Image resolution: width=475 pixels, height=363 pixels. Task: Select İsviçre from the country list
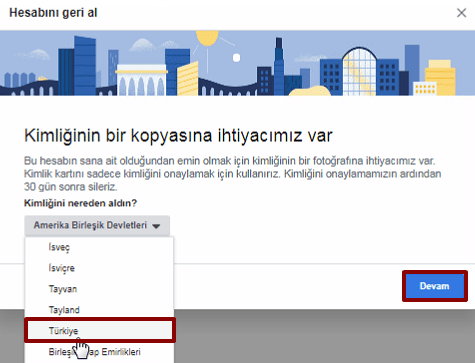pos(99,268)
